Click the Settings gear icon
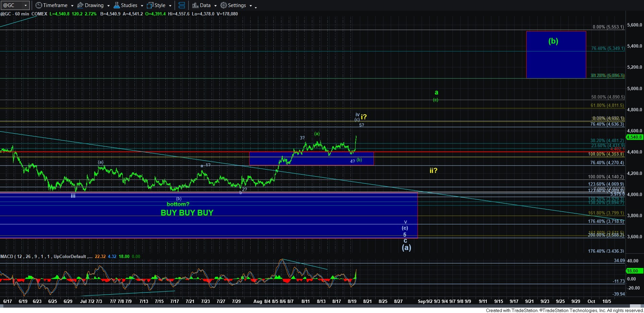This screenshot has width=644, height=313. [223, 5]
